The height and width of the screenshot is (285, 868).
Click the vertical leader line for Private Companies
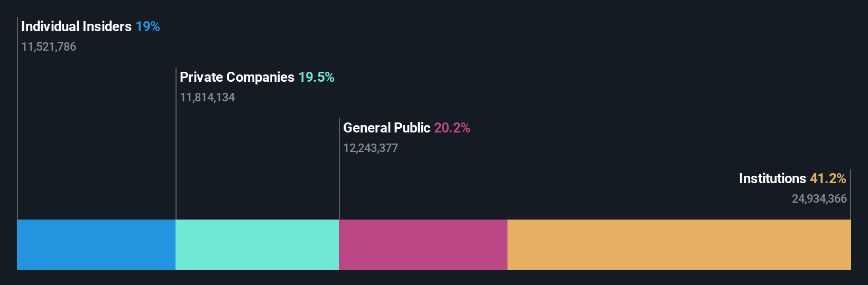pyautogui.click(x=176, y=158)
